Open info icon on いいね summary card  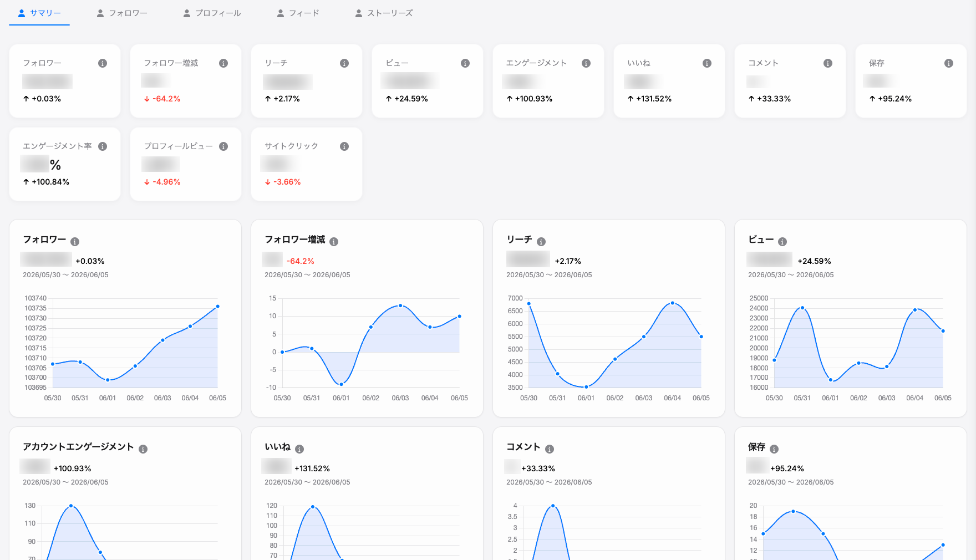tap(707, 63)
